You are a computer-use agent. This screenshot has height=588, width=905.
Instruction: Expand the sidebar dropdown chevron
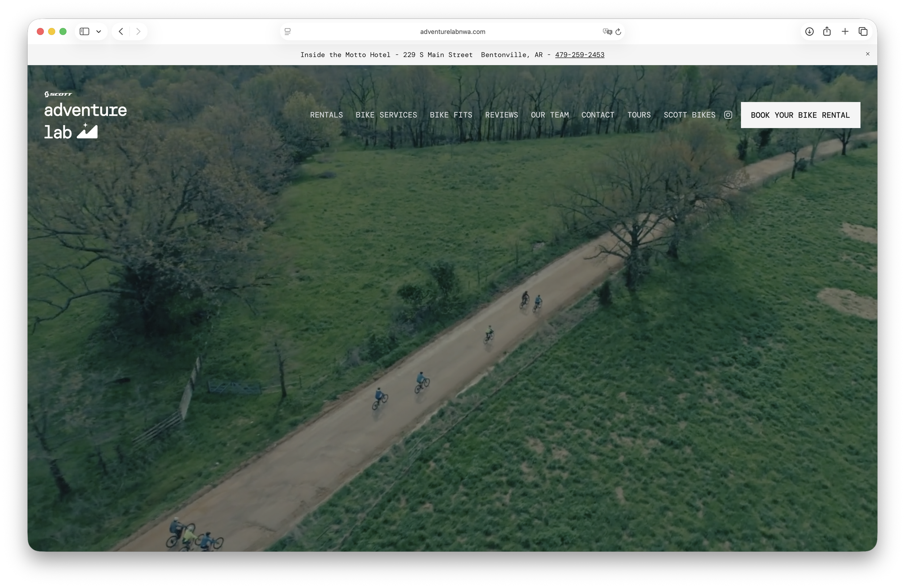pos(99,31)
